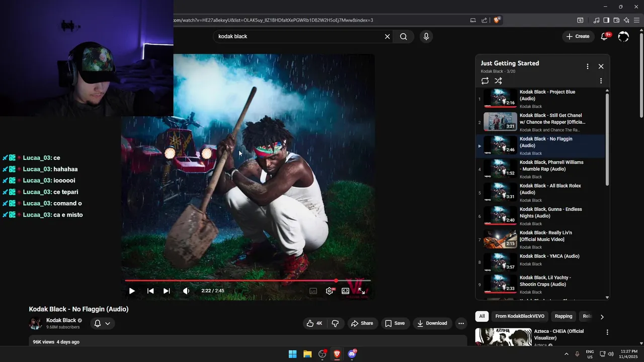This screenshot has height=362, width=644.
Task: Clear the kodak black search text
Action: tap(387, 36)
